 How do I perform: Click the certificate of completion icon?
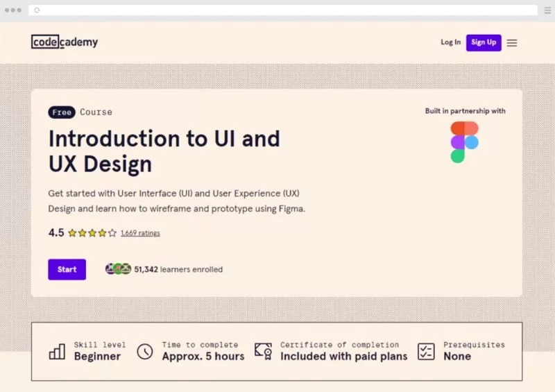(264, 351)
